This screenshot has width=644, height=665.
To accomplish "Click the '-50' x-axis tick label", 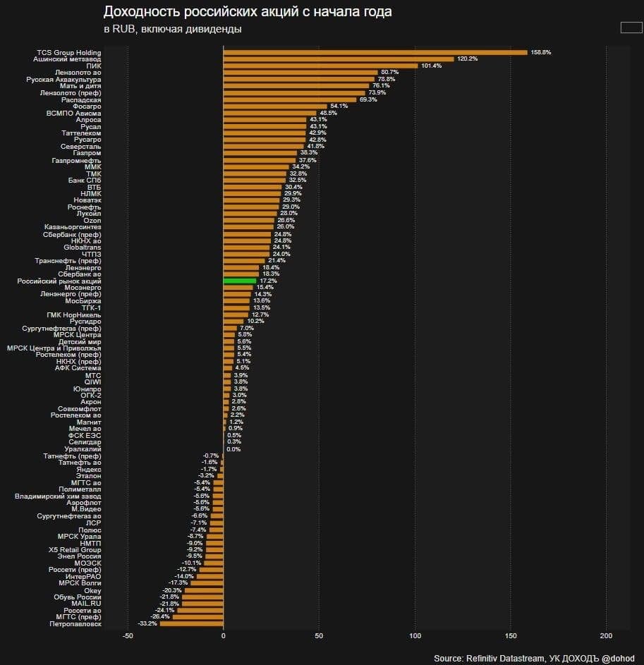I will tap(128, 636).
